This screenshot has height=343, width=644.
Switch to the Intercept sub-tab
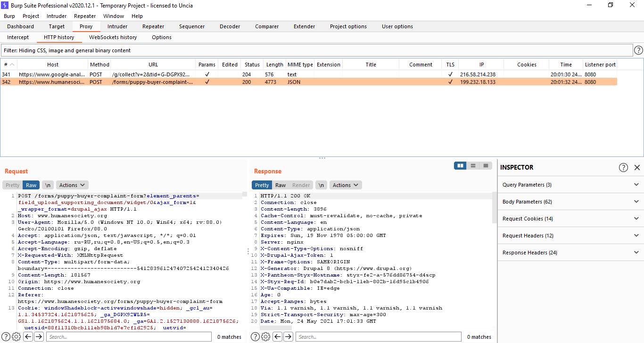click(x=18, y=37)
